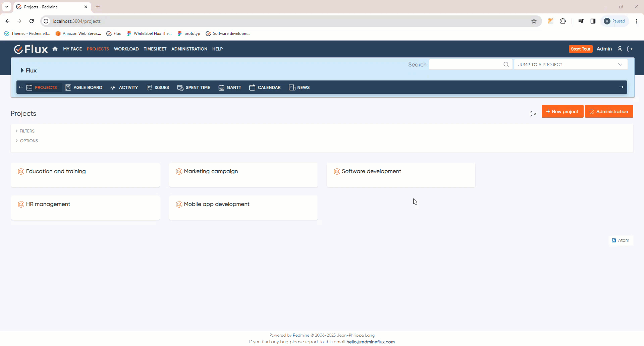
Task: Click the Atom feed icon link
Action: [621, 240]
